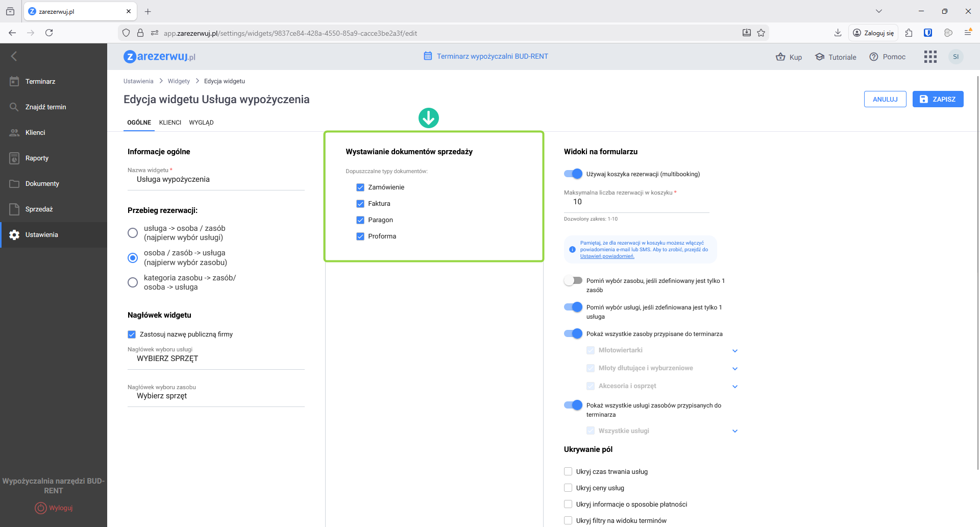The image size is (980, 527).
Task: Open the apps grid icon in header
Action: (930, 57)
